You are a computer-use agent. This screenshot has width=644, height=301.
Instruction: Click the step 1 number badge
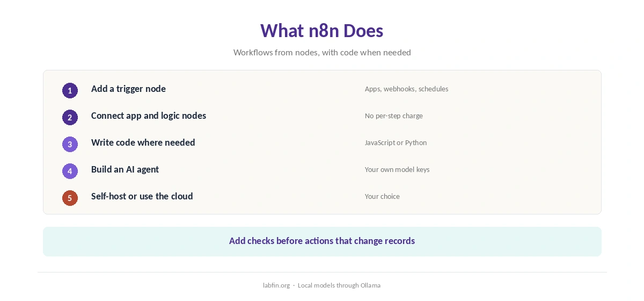coord(70,90)
